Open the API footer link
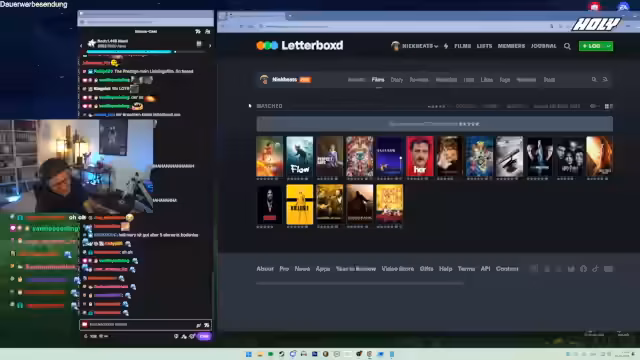 [485, 269]
